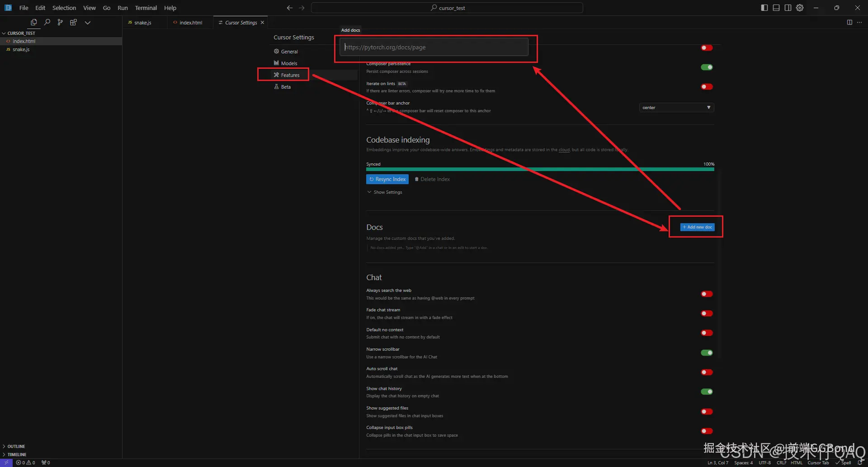Image resolution: width=868 pixels, height=467 pixels.
Task: Open the Edit menu
Action: pyautogui.click(x=40, y=8)
